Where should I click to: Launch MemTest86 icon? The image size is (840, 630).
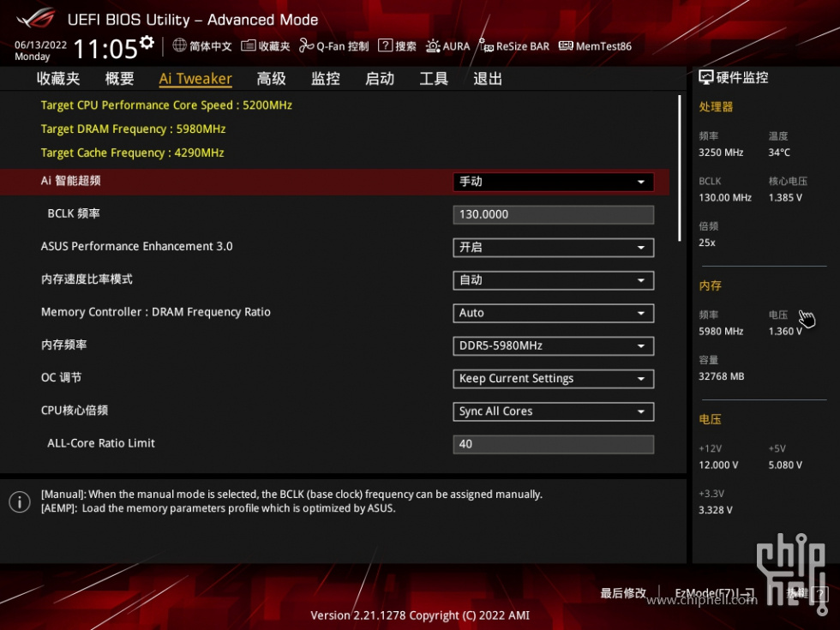(566, 45)
